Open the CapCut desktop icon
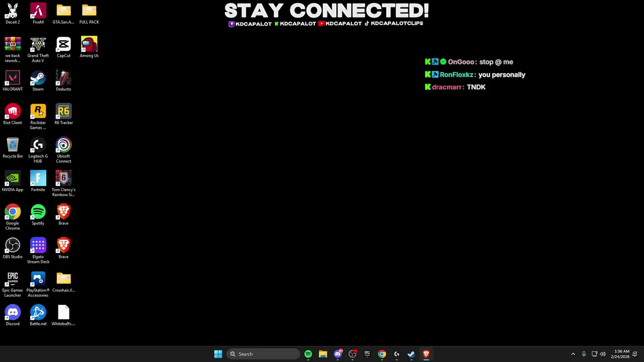 tap(63, 47)
